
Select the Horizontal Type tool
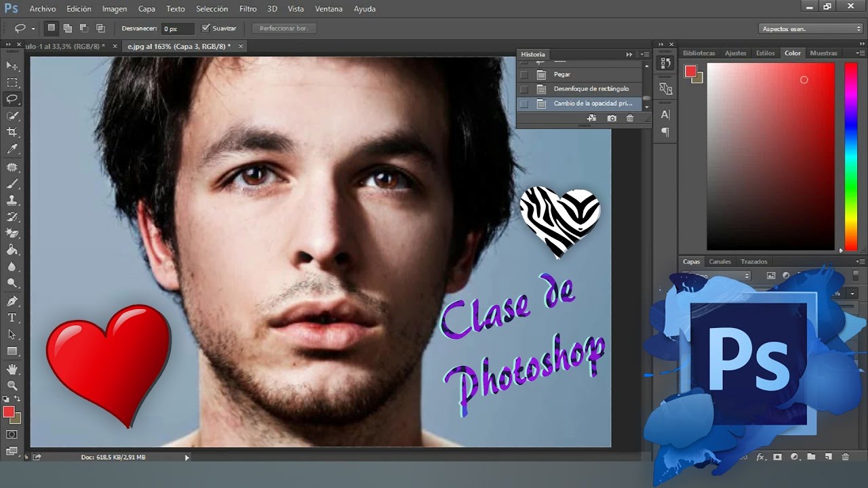(x=12, y=318)
